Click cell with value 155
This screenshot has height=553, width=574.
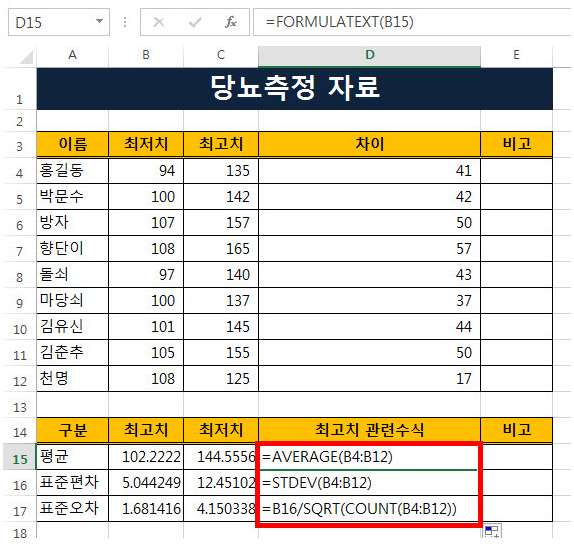(x=221, y=353)
